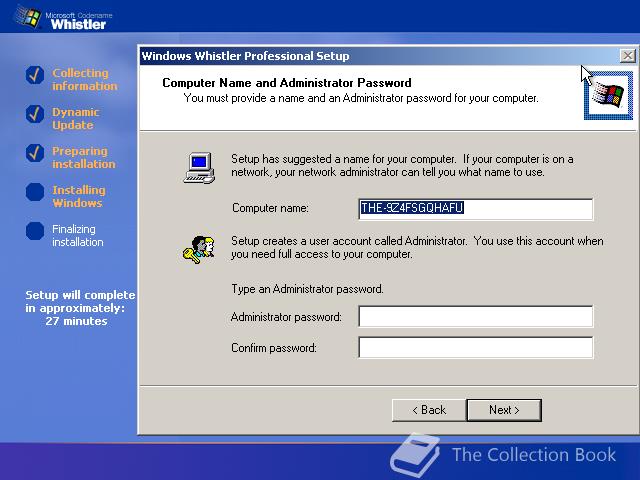Click the 'Computer Name and Administrator Password' heading
Screen dimensions: 640x480
tap(287, 83)
